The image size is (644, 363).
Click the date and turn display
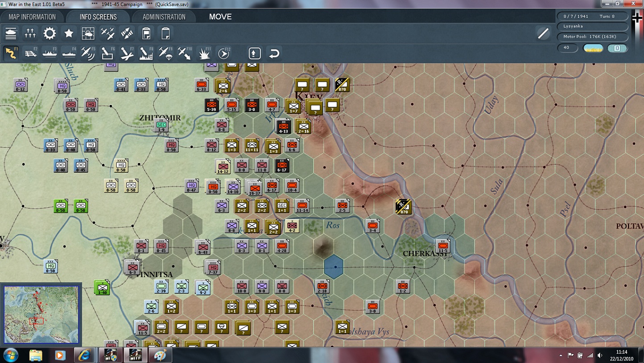point(593,16)
